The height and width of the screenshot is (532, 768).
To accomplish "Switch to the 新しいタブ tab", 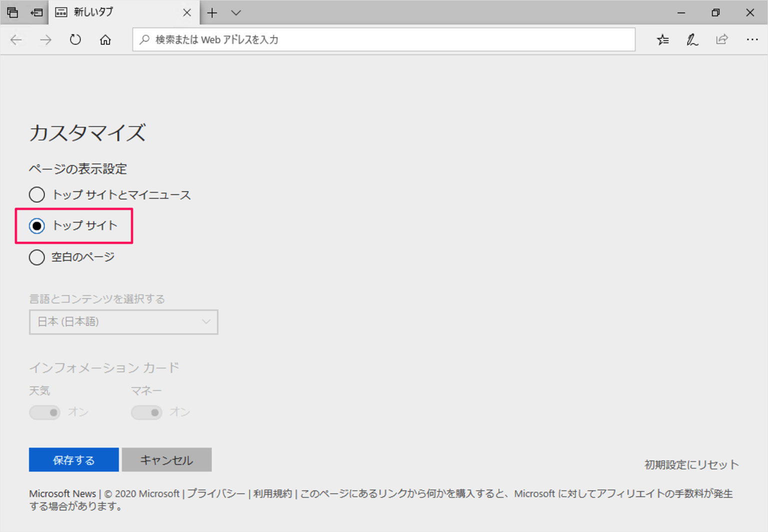I will click(x=115, y=12).
